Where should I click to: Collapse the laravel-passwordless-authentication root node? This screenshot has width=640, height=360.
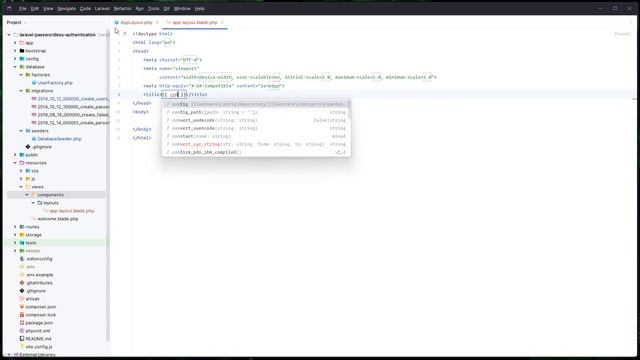click(9, 35)
